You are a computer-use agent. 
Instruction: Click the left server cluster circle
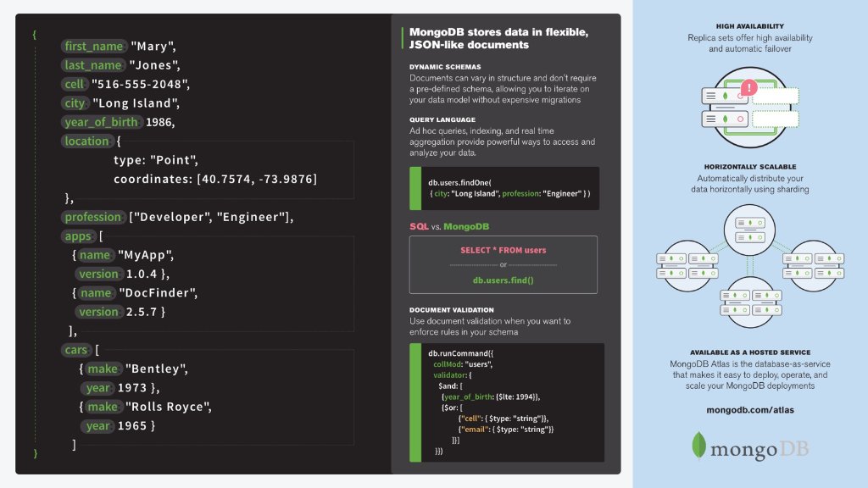(x=687, y=265)
